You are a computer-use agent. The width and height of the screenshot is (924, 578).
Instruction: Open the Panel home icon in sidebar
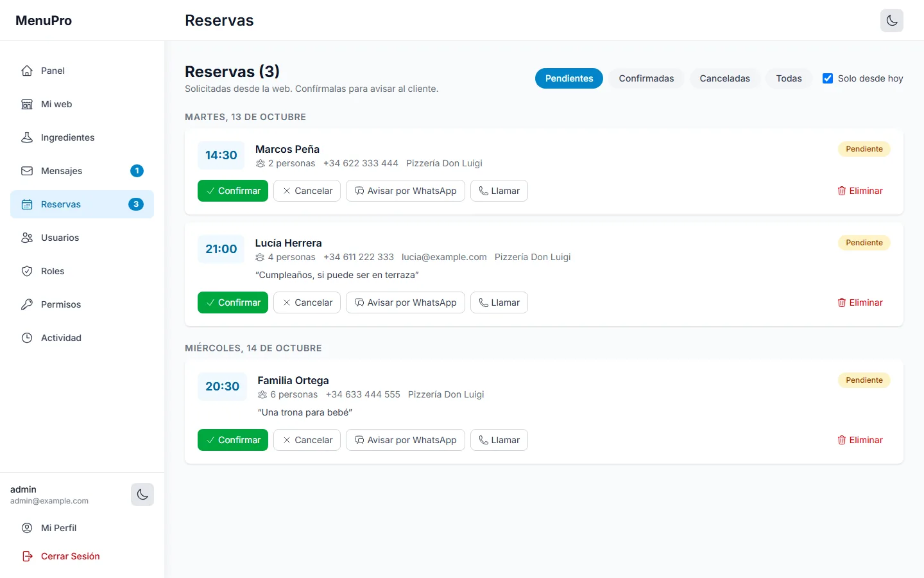[x=27, y=71]
